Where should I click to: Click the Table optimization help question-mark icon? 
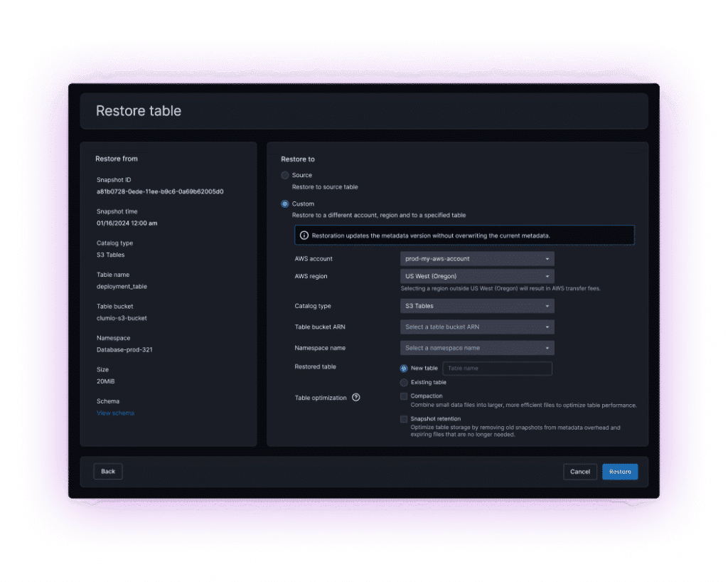point(356,398)
